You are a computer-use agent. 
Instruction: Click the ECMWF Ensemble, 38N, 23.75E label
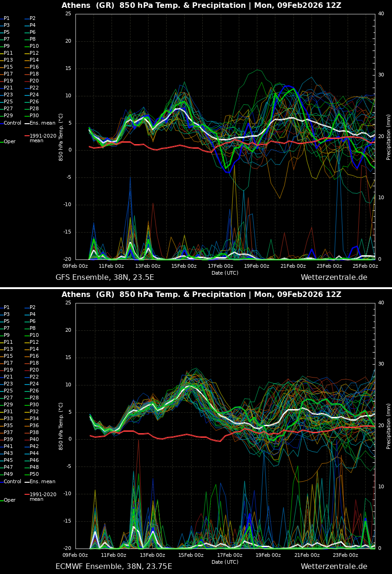pyautogui.click(x=113, y=567)
